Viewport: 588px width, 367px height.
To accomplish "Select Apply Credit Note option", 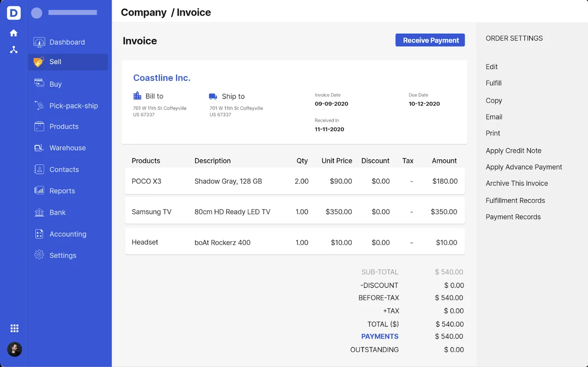I will pyautogui.click(x=514, y=150).
